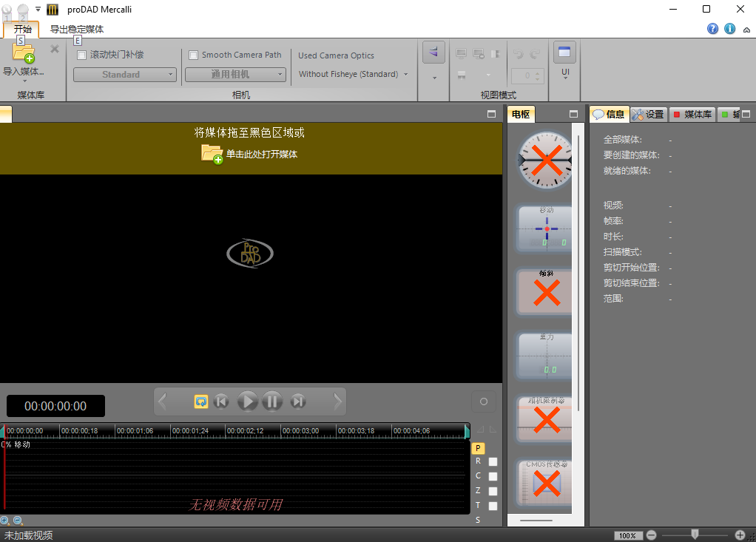
Task: Select the 设置 tab
Action: point(649,114)
